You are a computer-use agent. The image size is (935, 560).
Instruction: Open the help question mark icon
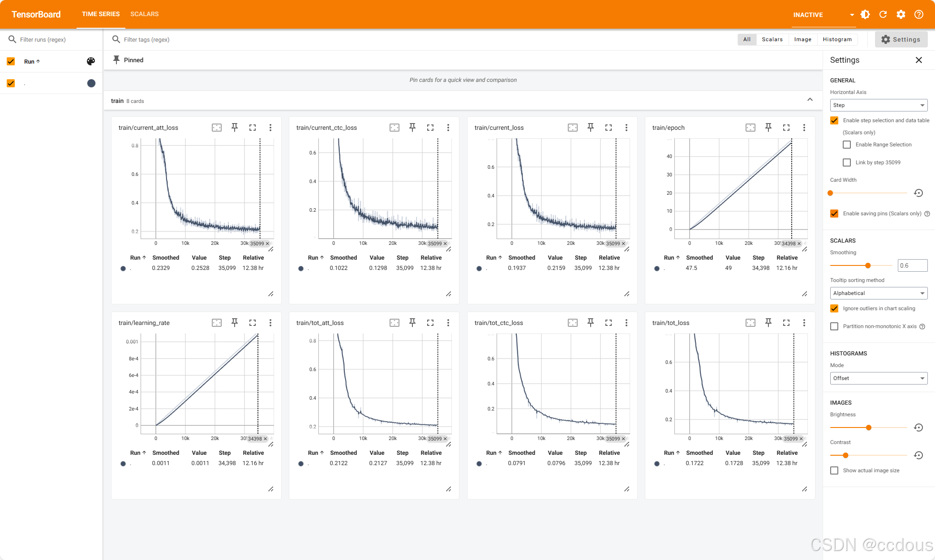919,14
